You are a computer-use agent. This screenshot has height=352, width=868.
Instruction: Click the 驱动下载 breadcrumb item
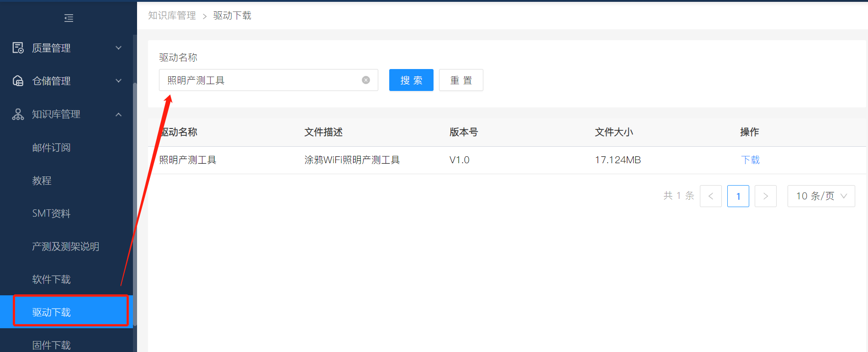tap(232, 16)
